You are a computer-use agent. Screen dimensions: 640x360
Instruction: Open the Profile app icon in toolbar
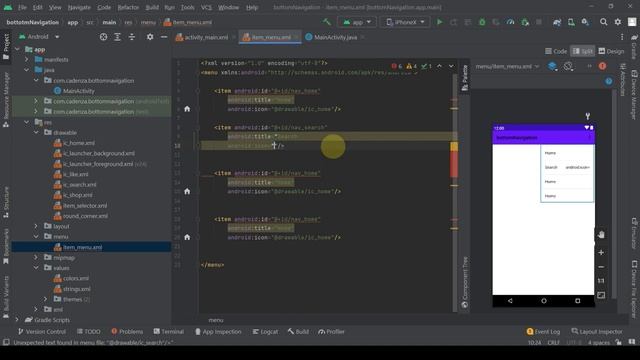click(x=510, y=22)
